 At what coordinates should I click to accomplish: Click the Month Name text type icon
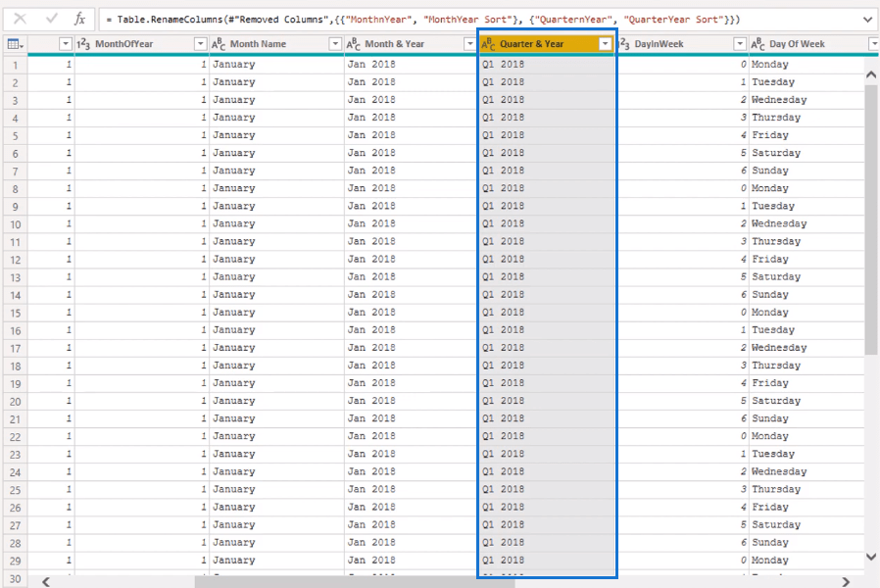[x=219, y=44]
